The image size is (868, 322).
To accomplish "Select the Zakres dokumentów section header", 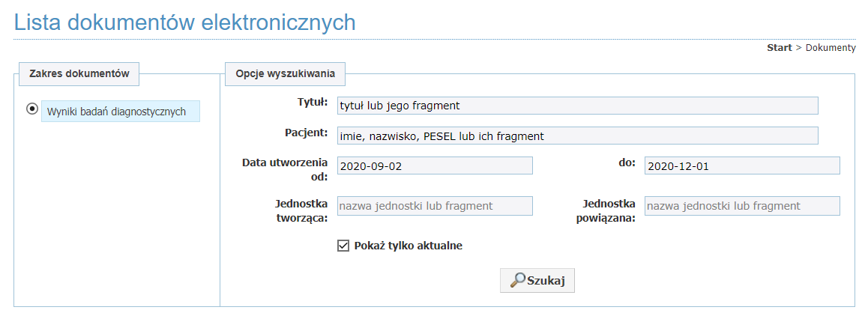I will click(79, 73).
